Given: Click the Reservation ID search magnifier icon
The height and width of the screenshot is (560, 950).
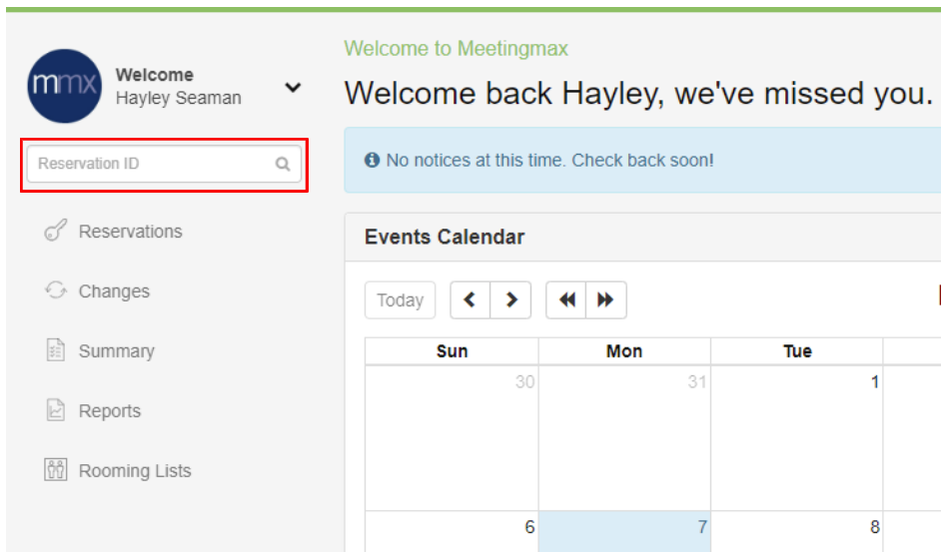Looking at the screenshot, I should [x=283, y=164].
